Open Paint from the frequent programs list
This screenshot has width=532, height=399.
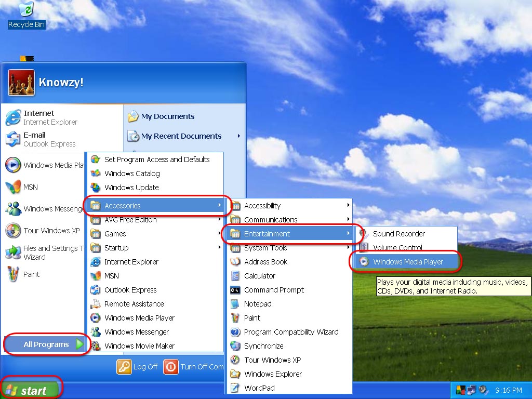[23, 274]
